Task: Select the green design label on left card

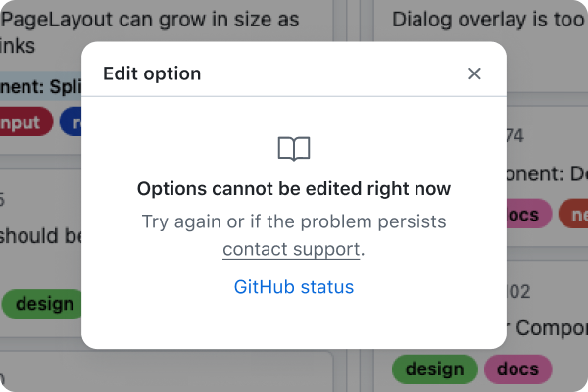Action: pos(45,303)
